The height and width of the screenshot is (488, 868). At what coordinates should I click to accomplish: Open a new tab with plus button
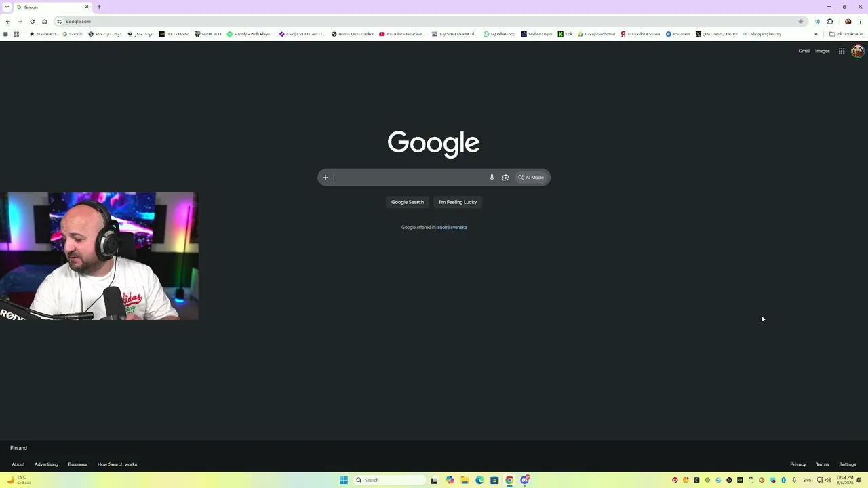tap(99, 7)
